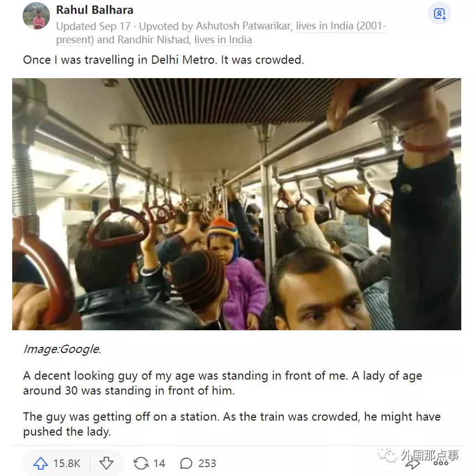The width and height of the screenshot is (474, 476).
Task: Click Randhir Nishad's 'lives in India' credential
Action: (223, 39)
